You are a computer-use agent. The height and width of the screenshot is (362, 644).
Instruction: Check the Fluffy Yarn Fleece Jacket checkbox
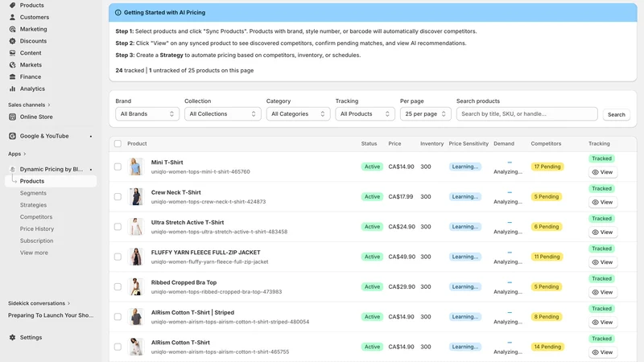(118, 257)
